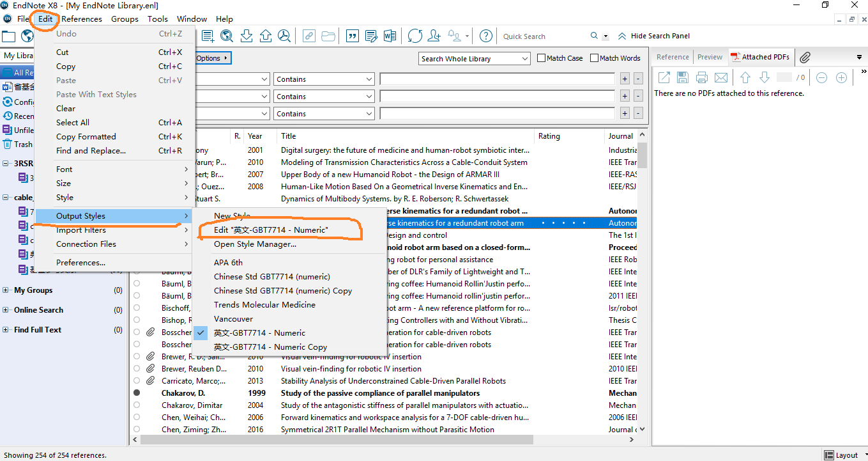The image size is (868, 461).
Task: Click the Online Search globe icon
Action: [227, 36]
